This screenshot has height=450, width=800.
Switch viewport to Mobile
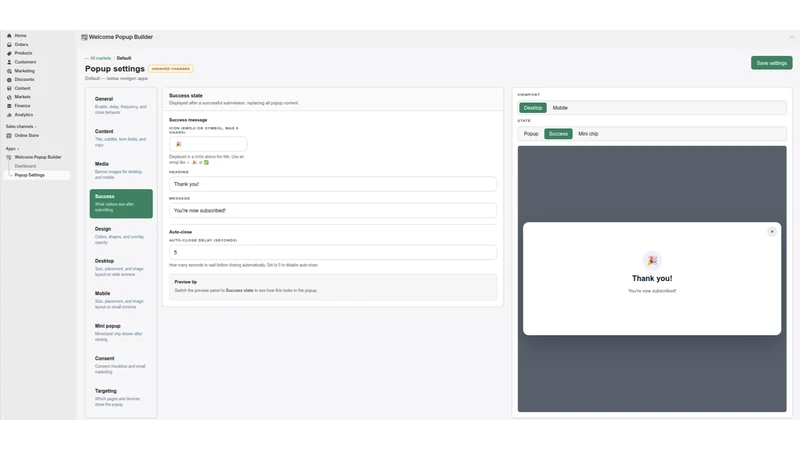(560, 108)
